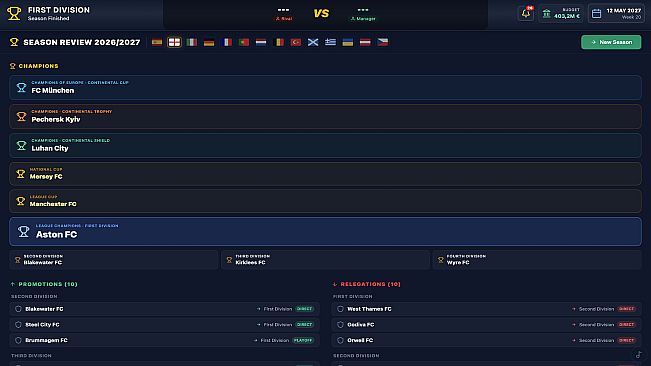651x366 pixels.
Task: Select the Godiva FC relegation row
Action: pos(487,325)
